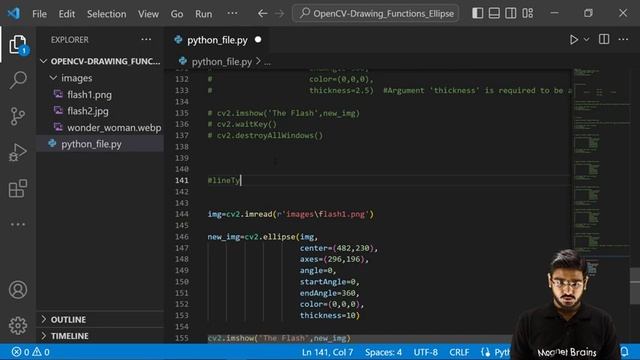Expand the TIMELINE section
This screenshot has height=360, width=640.
pos(100,336)
